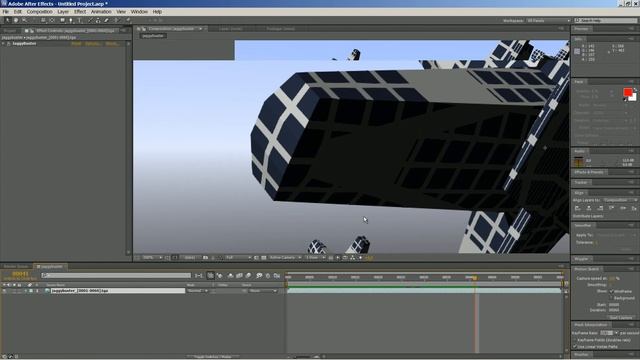This screenshot has height=360, width=640.
Task: Click Reset in Effect Controls
Action: [76, 43]
